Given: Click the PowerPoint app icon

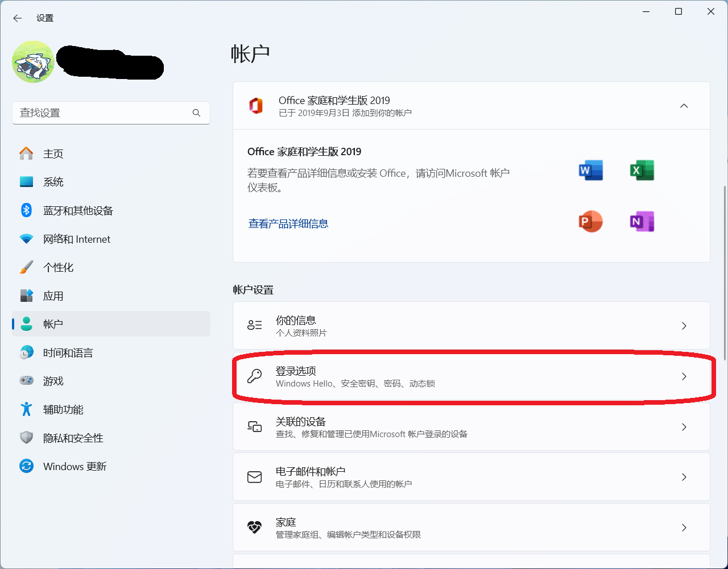Looking at the screenshot, I should (x=590, y=221).
